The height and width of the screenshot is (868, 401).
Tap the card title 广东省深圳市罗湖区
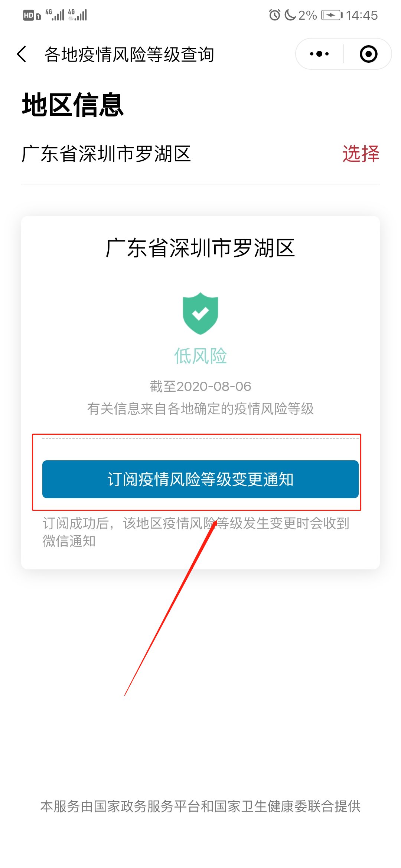pos(200,248)
